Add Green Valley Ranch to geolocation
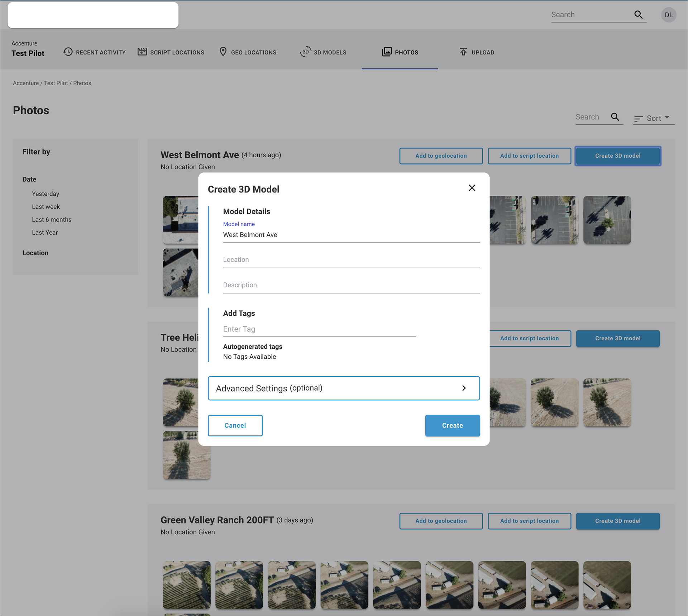 [x=441, y=521]
